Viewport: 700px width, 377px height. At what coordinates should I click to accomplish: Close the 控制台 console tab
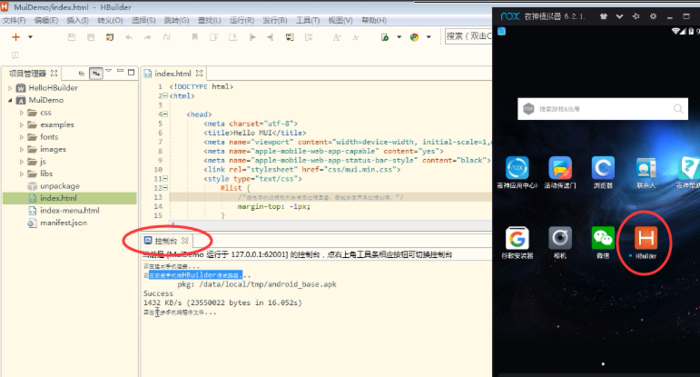tap(185, 241)
